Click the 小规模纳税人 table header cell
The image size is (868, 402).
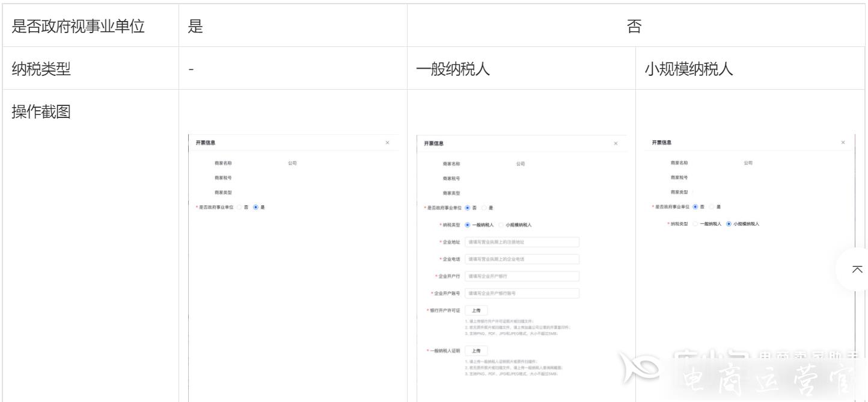[751, 69]
